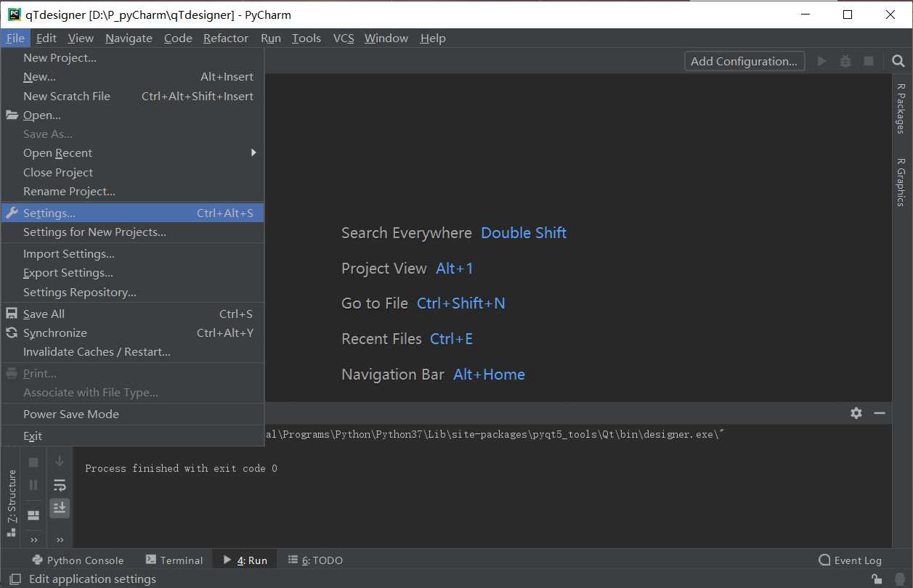The width and height of the screenshot is (913, 588).
Task: Click the Run play icon in toolbar
Action: click(822, 61)
